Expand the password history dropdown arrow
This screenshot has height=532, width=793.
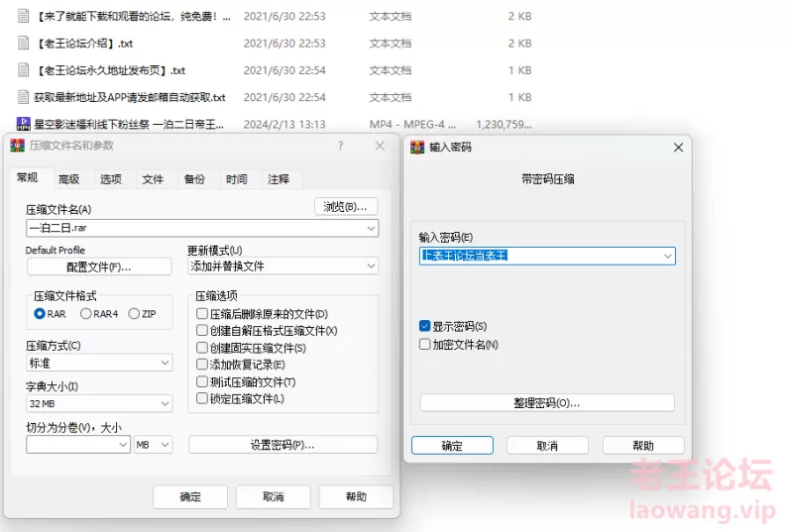pos(667,257)
